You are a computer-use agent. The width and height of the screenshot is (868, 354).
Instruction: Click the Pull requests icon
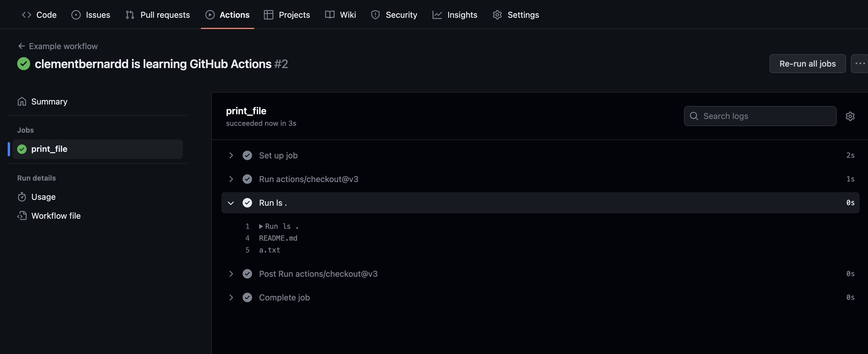coord(129,15)
